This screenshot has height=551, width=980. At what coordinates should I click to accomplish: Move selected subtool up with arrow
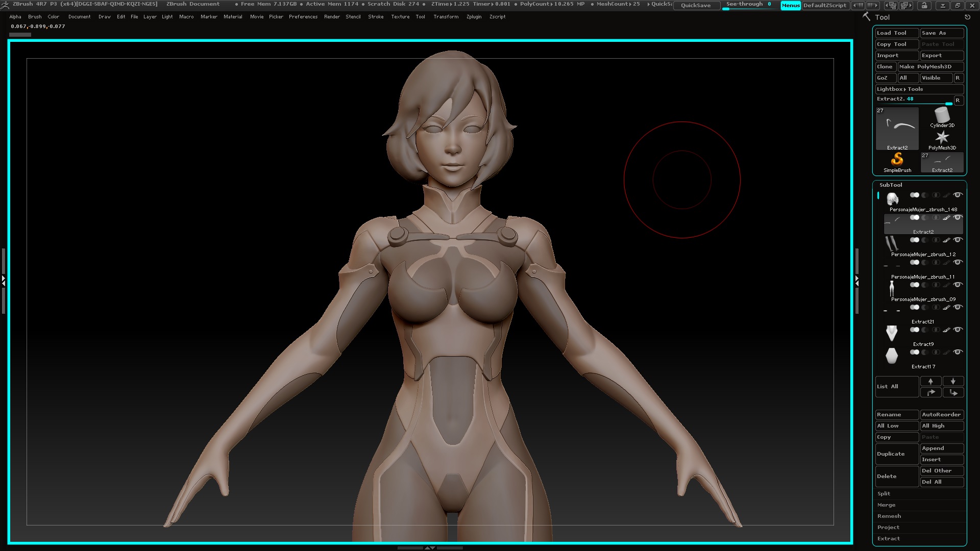tap(930, 381)
